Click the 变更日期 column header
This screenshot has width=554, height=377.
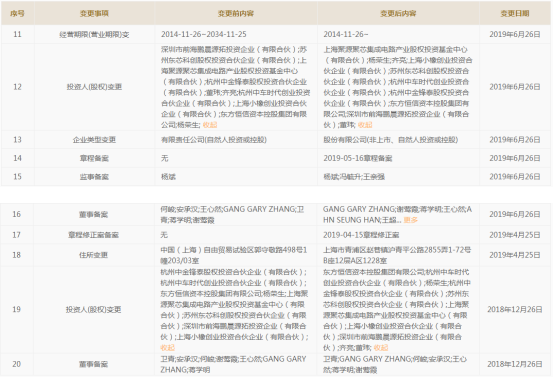(x=515, y=13)
